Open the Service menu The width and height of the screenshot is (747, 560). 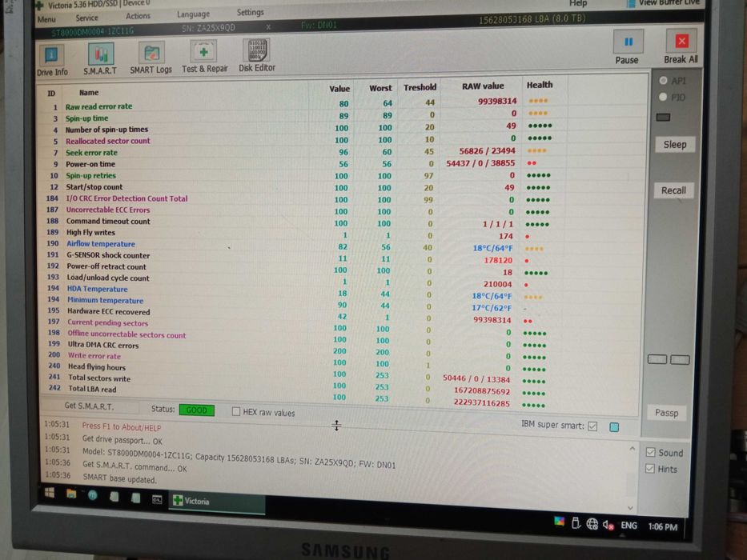pos(86,18)
